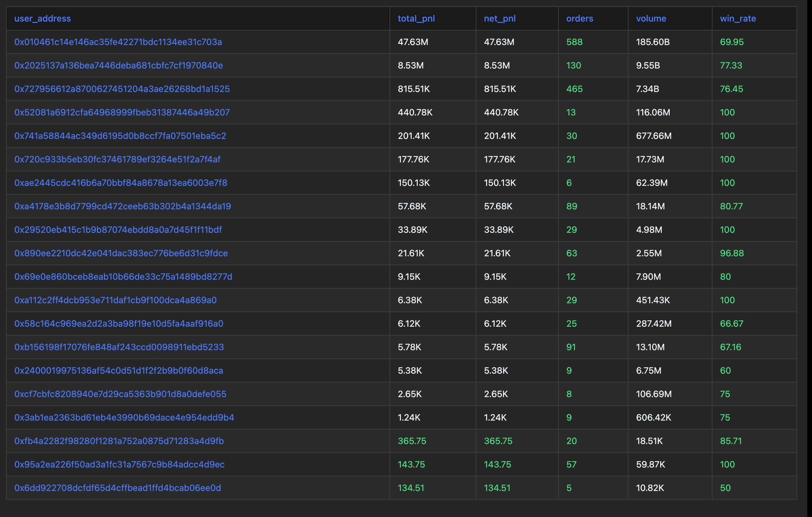Sort by the user_address column header
The width and height of the screenshot is (812, 517).
pos(42,19)
